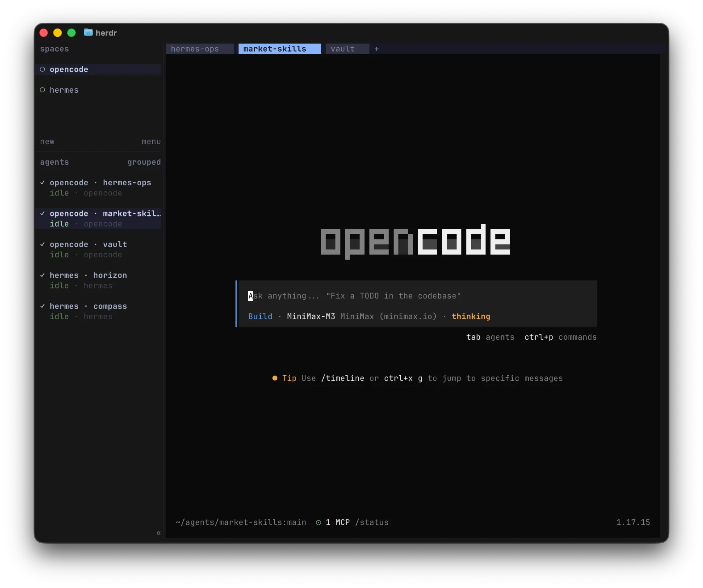Add a new tab with plus button
Viewport: 703px width, 588px height.
click(x=376, y=49)
